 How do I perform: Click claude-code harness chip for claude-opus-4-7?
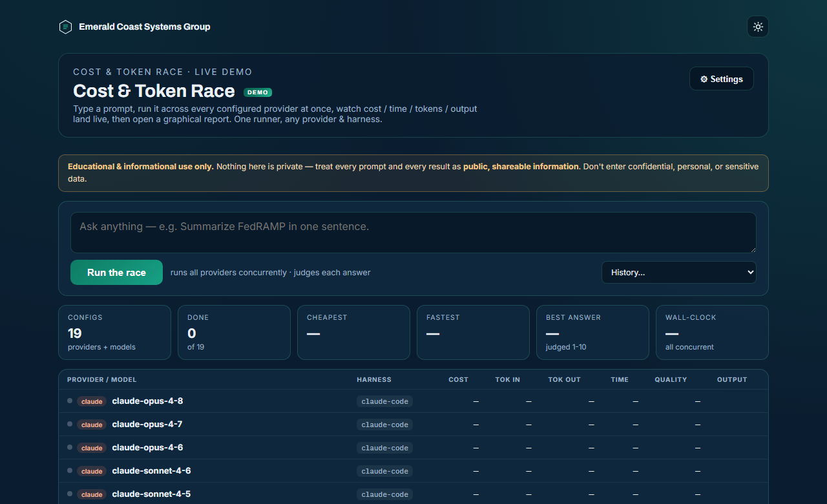click(384, 425)
